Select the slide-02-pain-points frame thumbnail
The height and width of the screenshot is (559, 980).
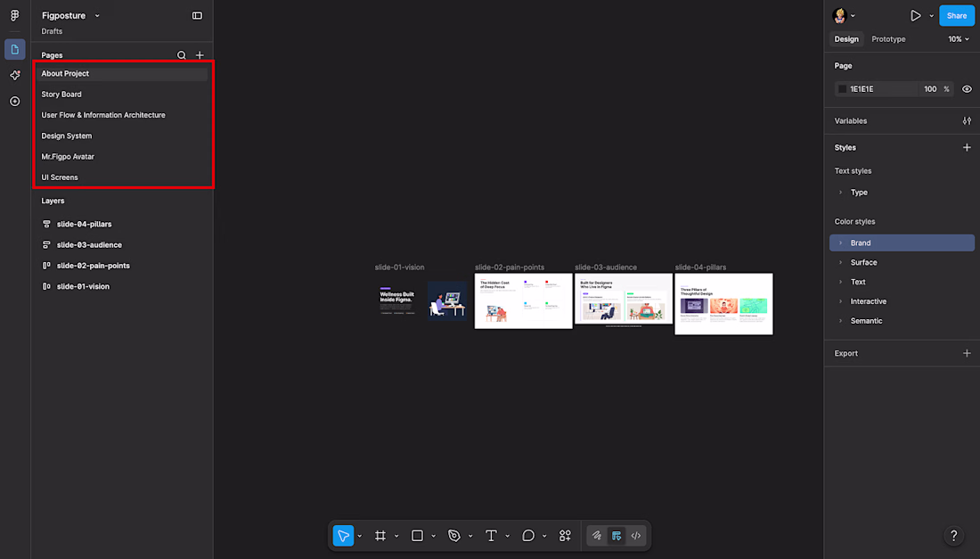tap(523, 300)
